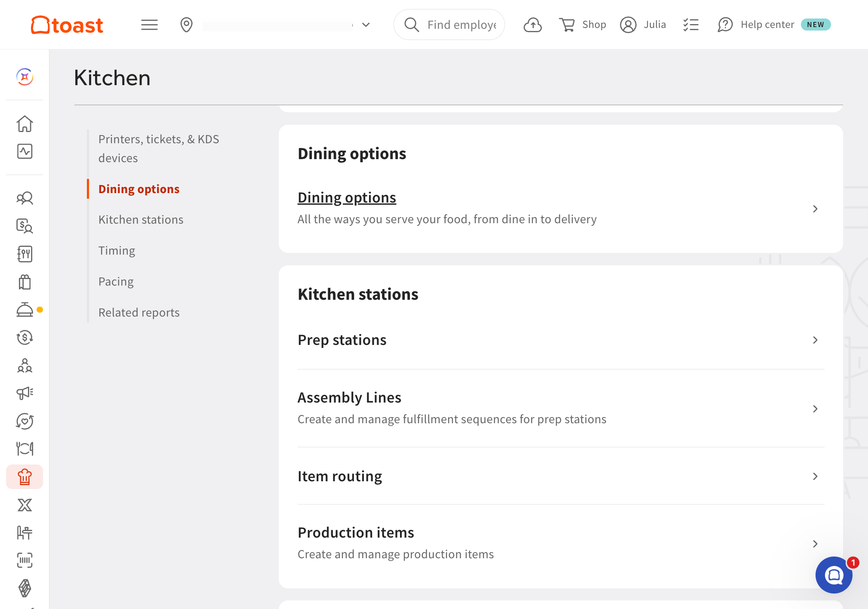Open the front of house bell sidebar icon
This screenshot has width=868, height=609.
[x=25, y=310]
